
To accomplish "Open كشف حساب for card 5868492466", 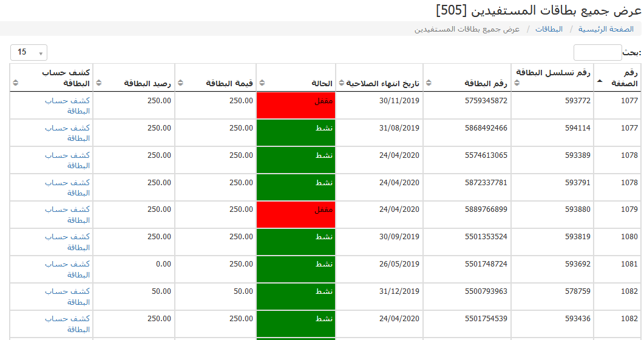I will click(67, 133).
